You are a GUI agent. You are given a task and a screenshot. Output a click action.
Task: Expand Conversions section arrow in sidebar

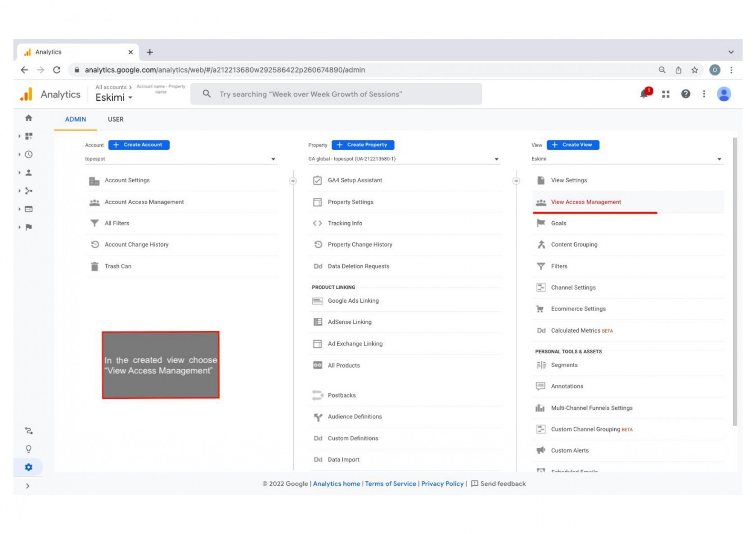pyautogui.click(x=19, y=227)
